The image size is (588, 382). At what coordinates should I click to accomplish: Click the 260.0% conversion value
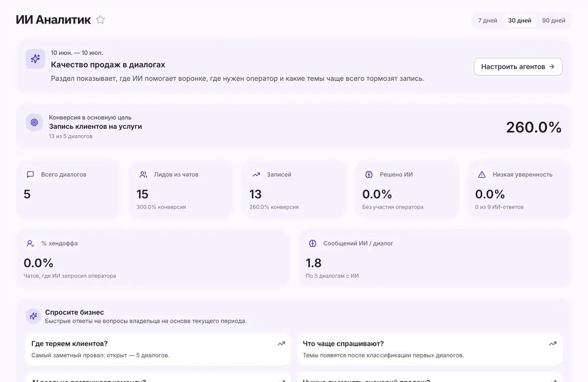[534, 127]
